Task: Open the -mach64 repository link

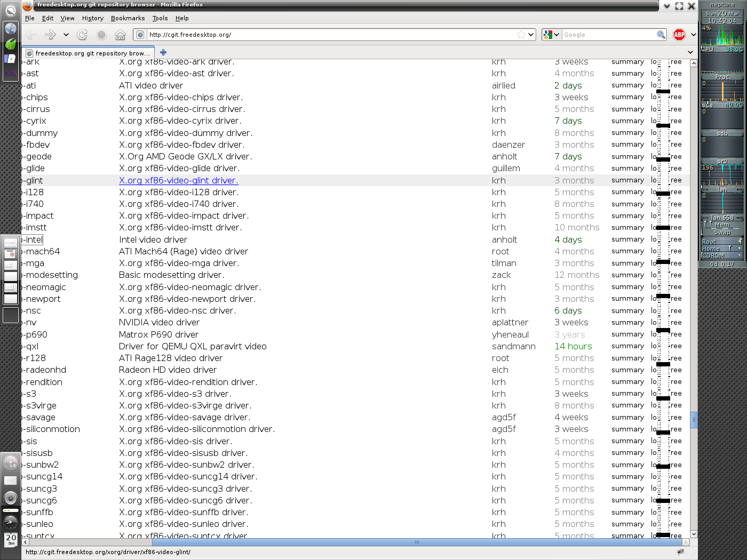Action: click(x=42, y=251)
